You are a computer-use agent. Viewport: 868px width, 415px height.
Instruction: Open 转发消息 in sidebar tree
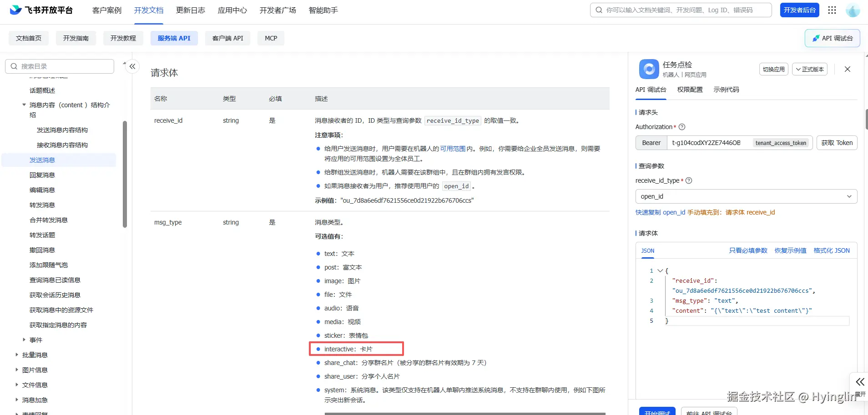point(42,205)
